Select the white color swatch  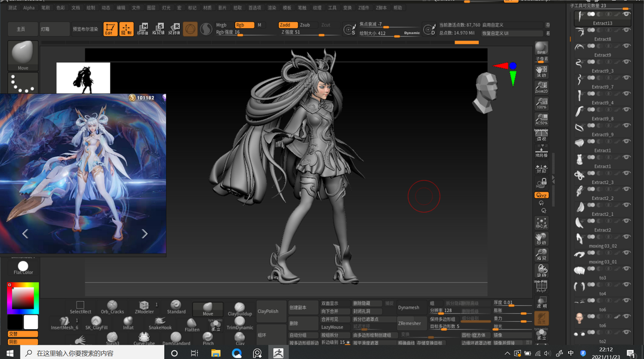coord(31,323)
